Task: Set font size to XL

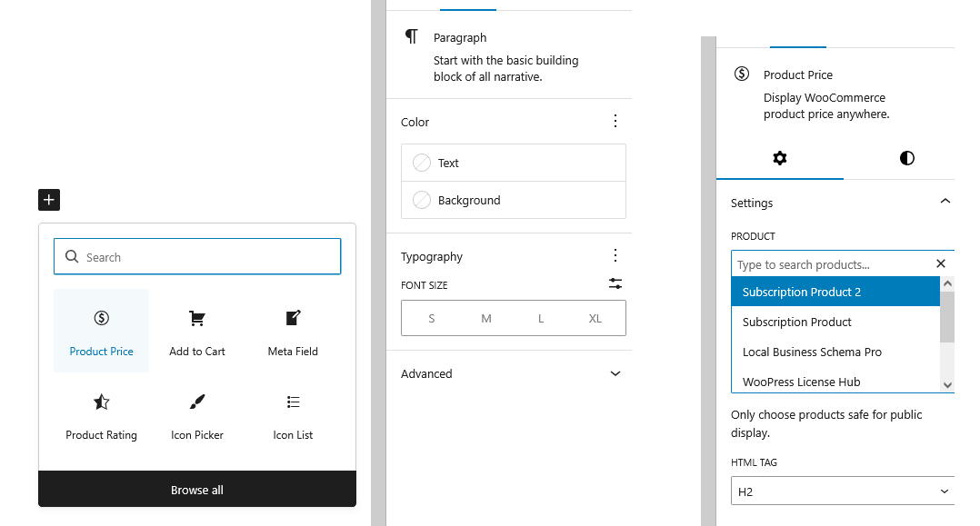Action: (x=595, y=318)
